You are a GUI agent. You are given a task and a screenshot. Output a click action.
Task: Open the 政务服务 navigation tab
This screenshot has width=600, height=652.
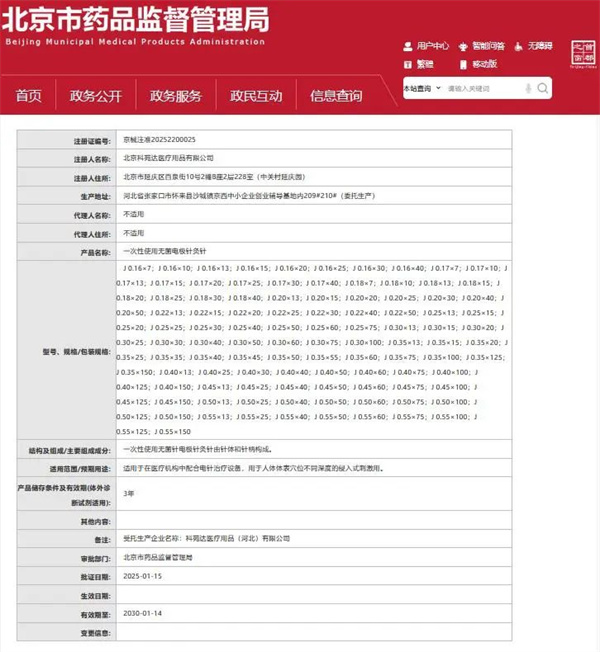(x=175, y=96)
